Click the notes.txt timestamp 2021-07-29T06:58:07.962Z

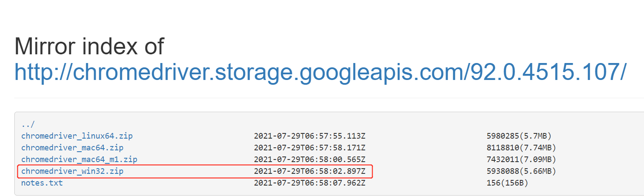tap(310, 183)
